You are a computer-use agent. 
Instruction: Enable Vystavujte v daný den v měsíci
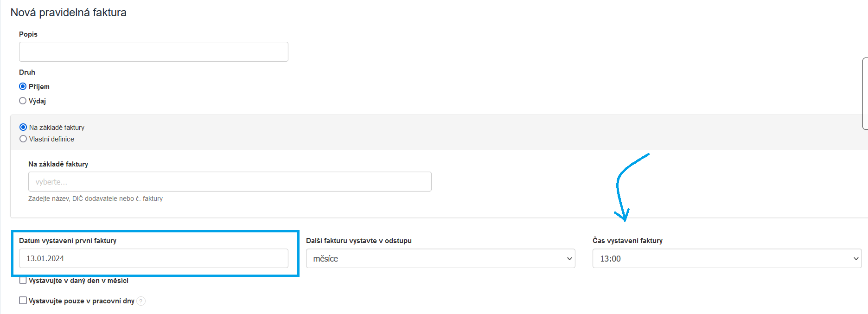(23, 281)
